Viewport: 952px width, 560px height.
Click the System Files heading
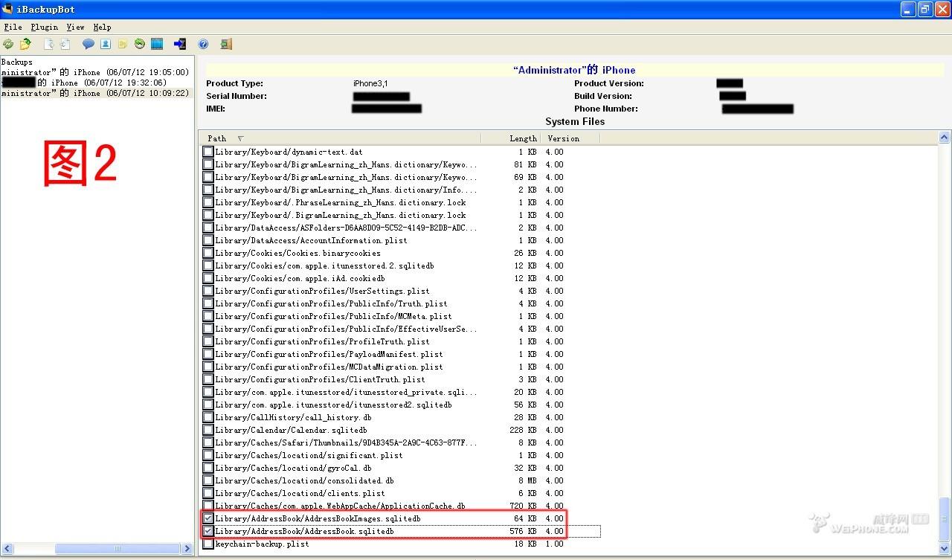575,121
